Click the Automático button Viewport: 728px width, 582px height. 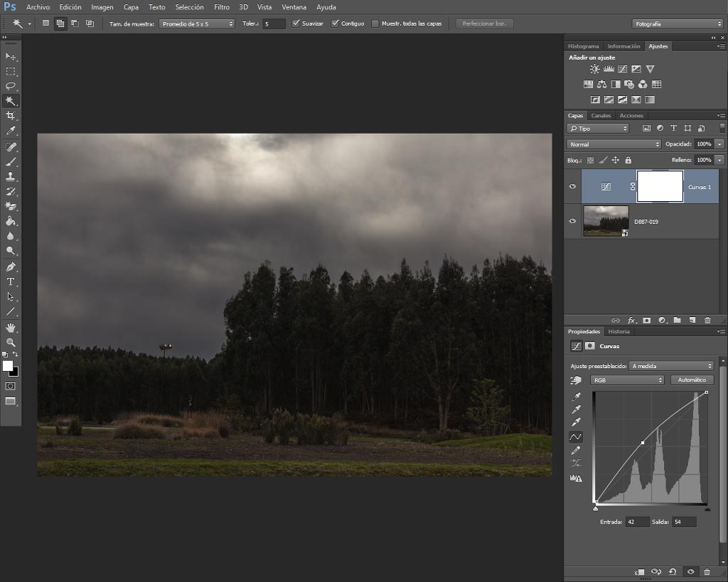coord(692,379)
